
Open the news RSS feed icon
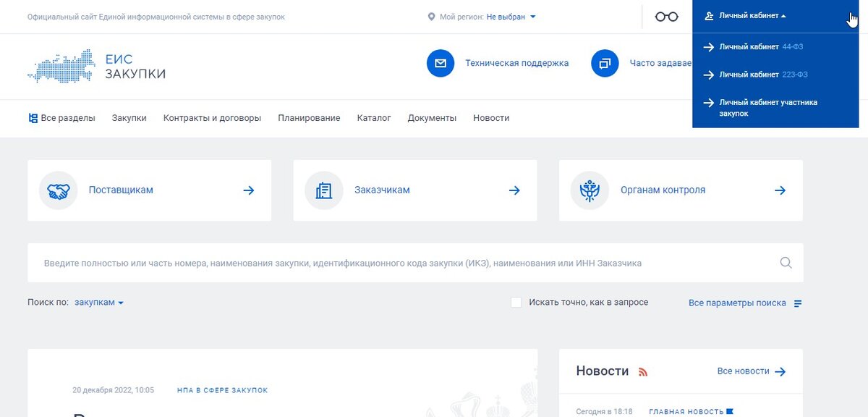point(643,371)
